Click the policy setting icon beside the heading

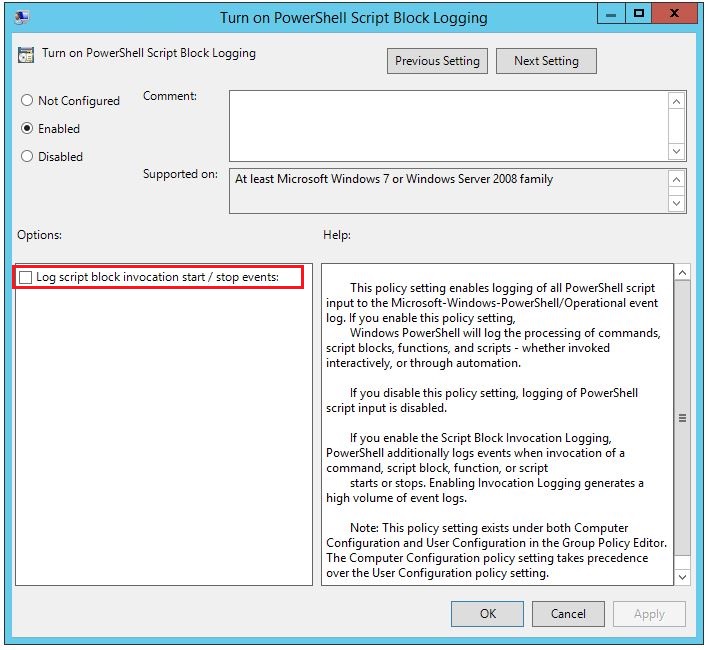click(x=26, y=54)
